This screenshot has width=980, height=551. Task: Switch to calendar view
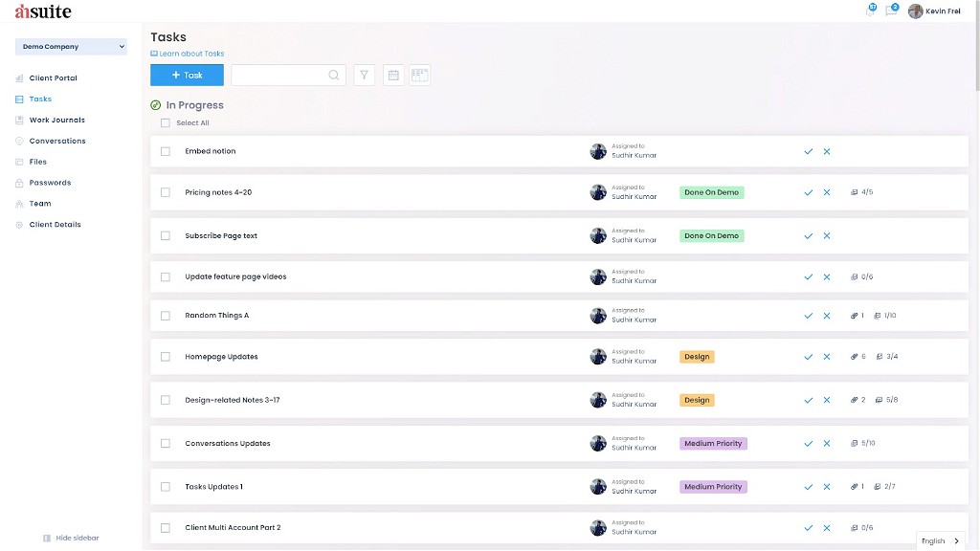pos(392,74)
